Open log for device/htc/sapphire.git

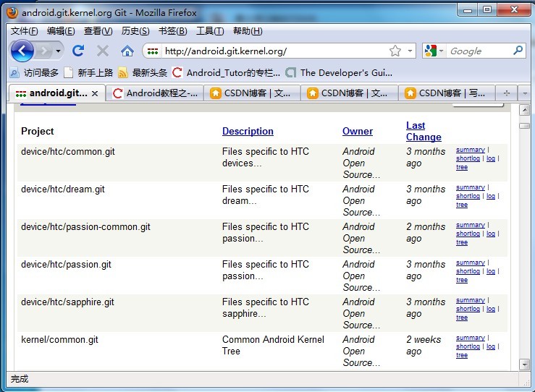coord(491,309)
